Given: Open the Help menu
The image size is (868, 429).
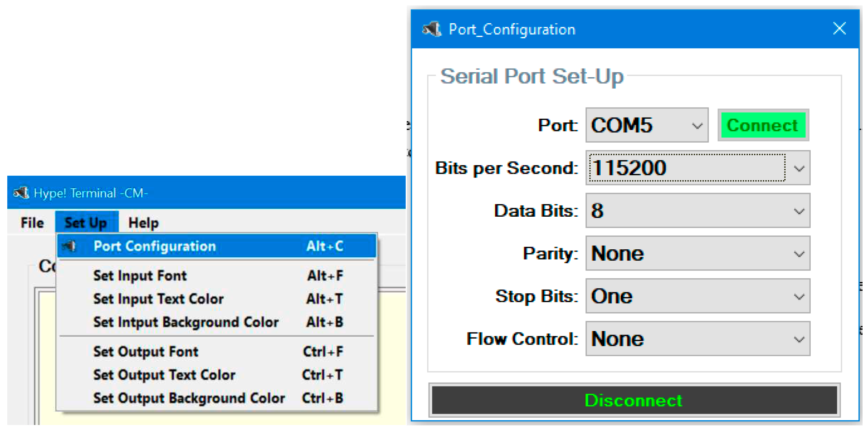Looking at the screenshot, I should coord(143,222).
